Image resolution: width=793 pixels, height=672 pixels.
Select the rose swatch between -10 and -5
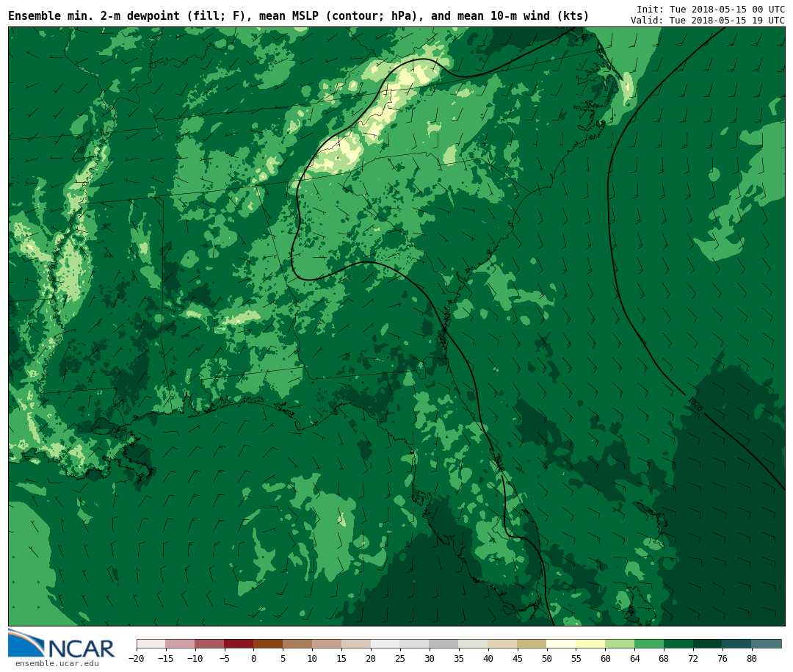[210, 643]
